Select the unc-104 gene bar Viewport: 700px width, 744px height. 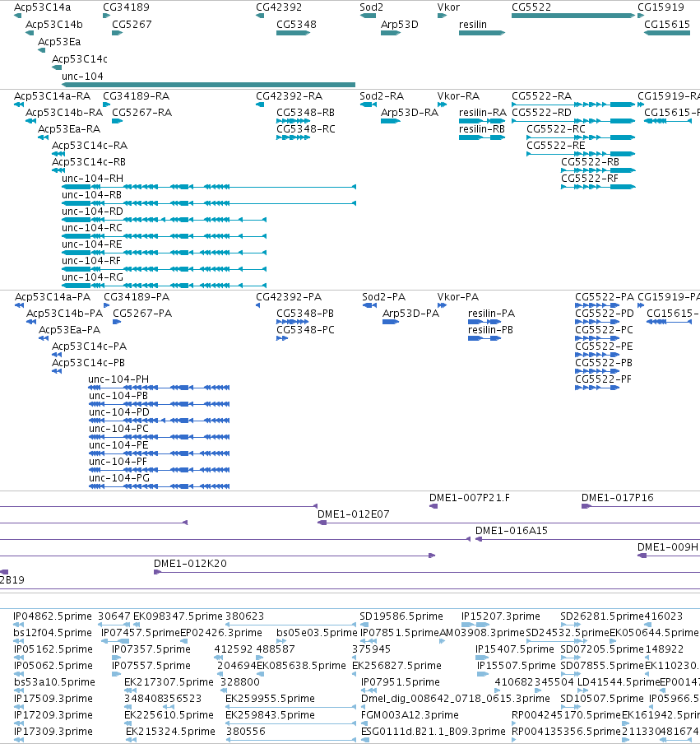point(208,85)
